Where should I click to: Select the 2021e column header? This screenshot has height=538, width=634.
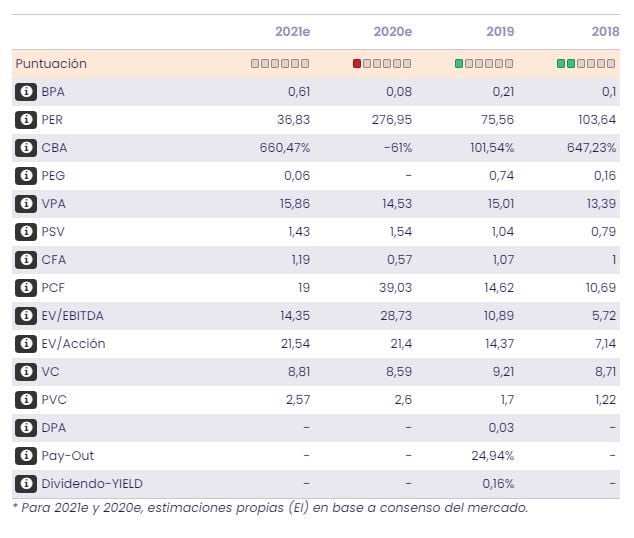pos(292,32)
